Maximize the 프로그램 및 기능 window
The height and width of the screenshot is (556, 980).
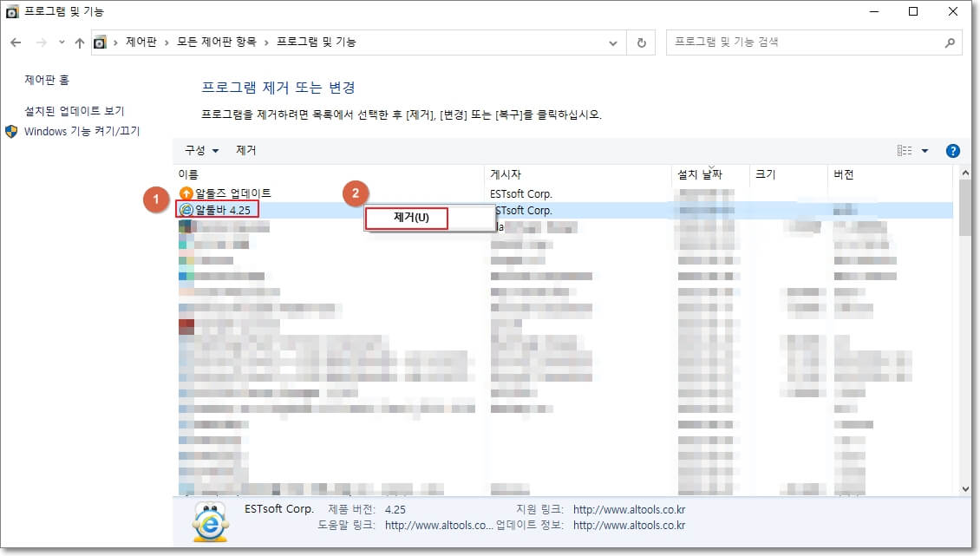[913, 11]
